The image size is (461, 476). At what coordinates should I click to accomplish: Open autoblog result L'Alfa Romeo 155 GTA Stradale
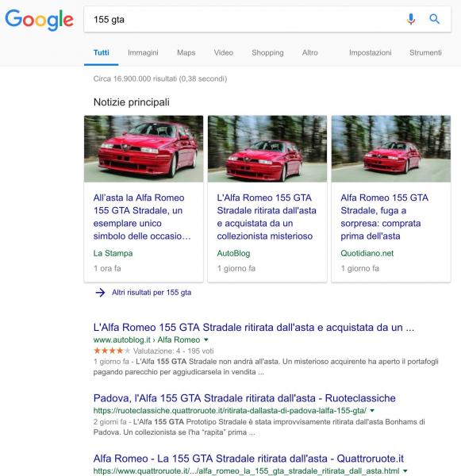(254, 328)
